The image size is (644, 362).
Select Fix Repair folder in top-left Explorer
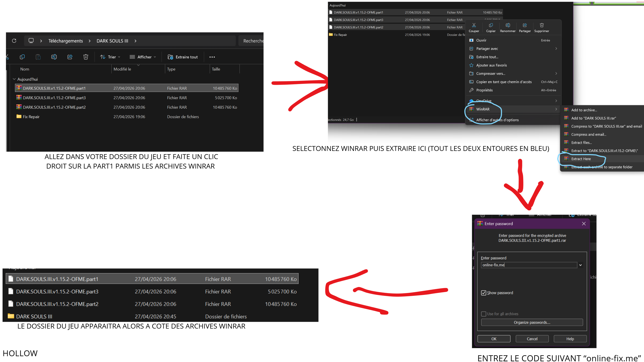point(126,117)
